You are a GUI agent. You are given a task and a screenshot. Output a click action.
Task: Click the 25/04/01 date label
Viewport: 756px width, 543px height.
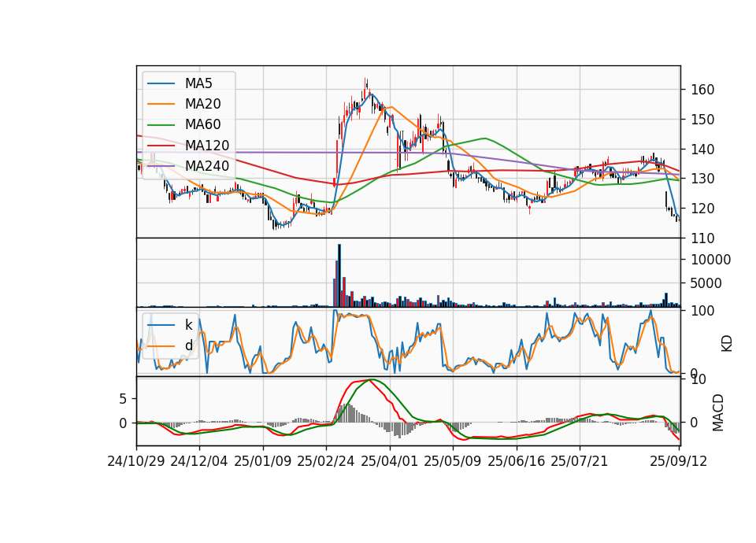point(390,461)
